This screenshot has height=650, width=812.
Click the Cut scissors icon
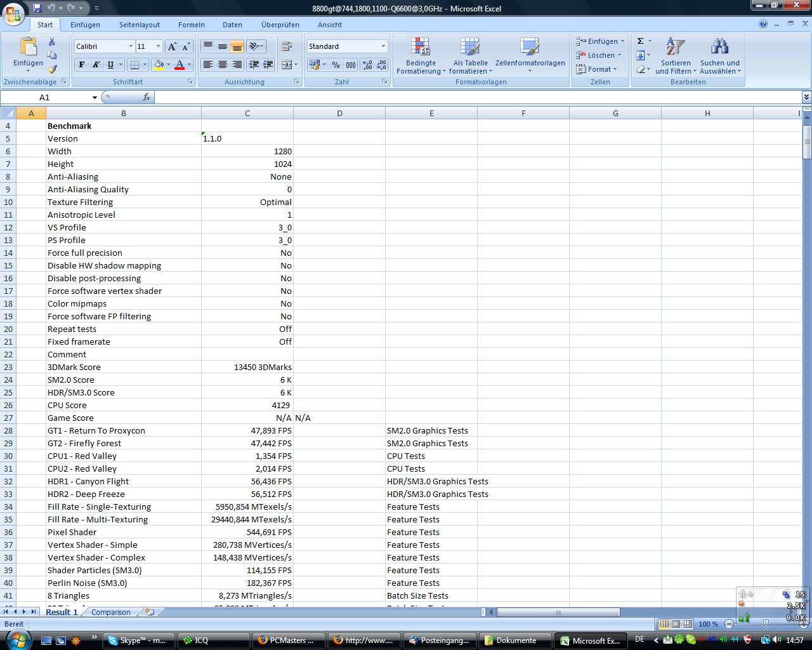pos(52,42)
